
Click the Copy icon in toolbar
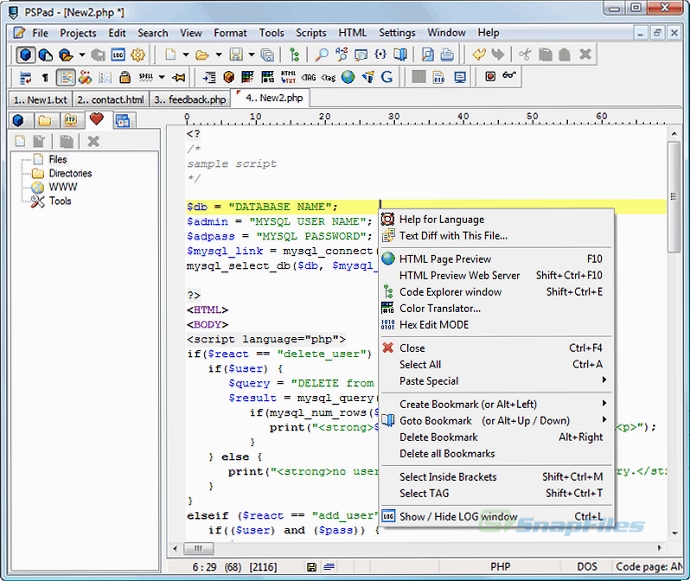pos(545,55)
